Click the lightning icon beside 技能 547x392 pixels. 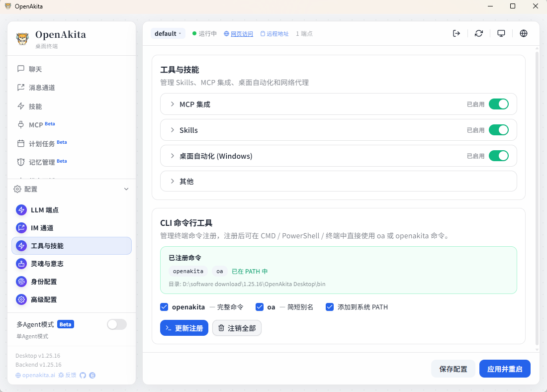coord(21,106)
